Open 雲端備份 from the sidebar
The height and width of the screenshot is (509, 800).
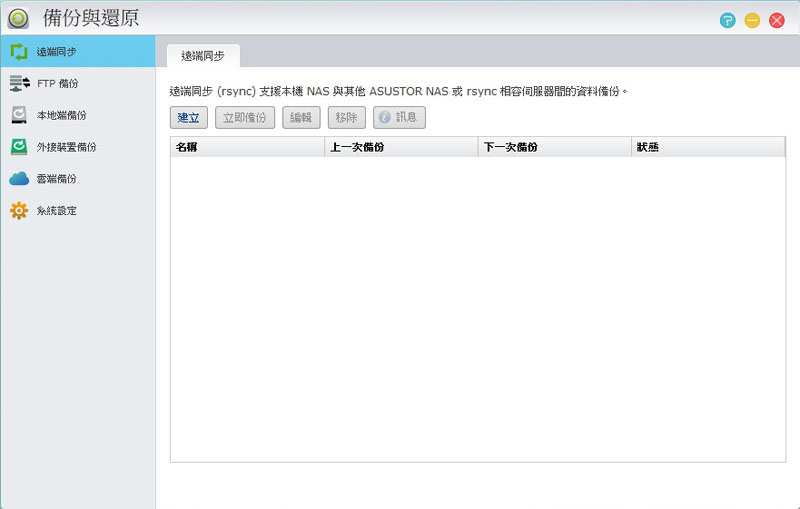(78, 179)
